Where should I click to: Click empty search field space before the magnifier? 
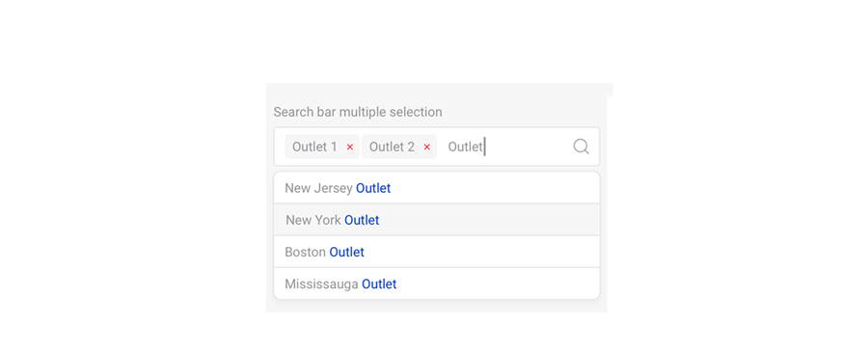(x=529, y=147)
